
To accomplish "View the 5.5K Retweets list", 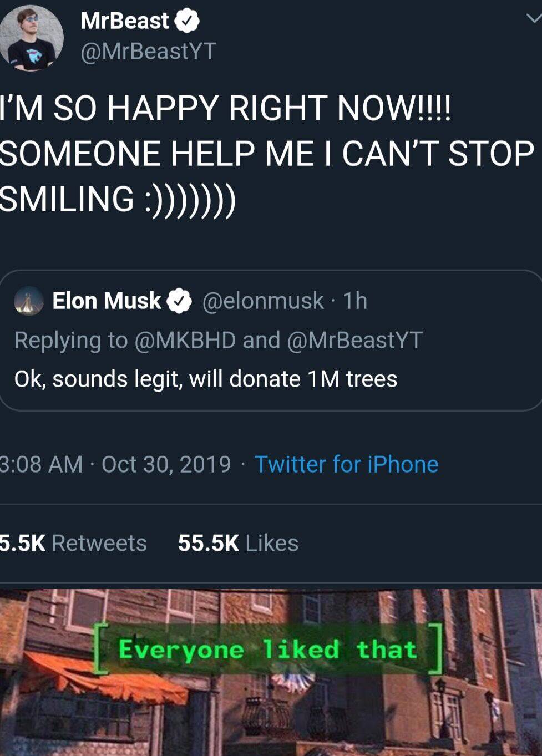I will [73, 543].
